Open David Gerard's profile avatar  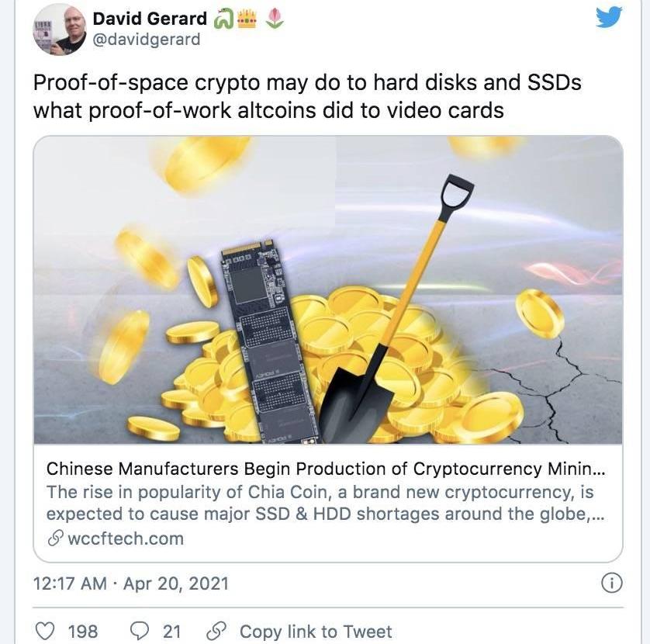60,29
